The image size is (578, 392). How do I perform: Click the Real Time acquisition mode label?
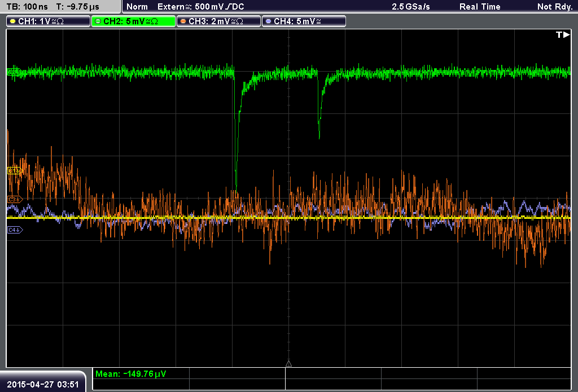coord(480,7)
